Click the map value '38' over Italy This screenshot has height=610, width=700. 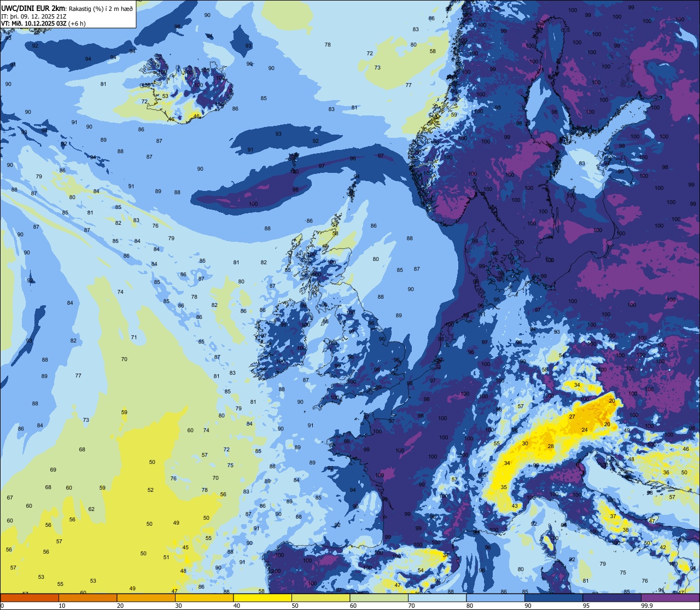tap(626, 530)
